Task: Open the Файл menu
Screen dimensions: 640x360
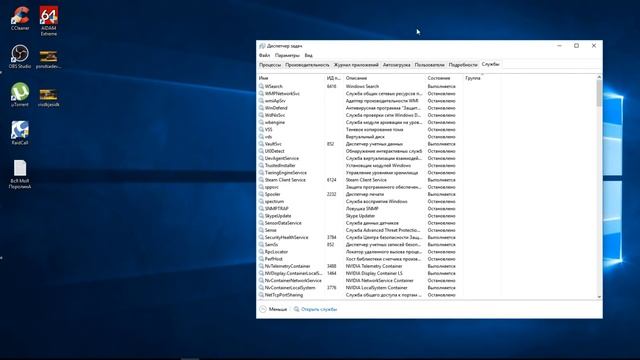Action: tap(264, 55)
